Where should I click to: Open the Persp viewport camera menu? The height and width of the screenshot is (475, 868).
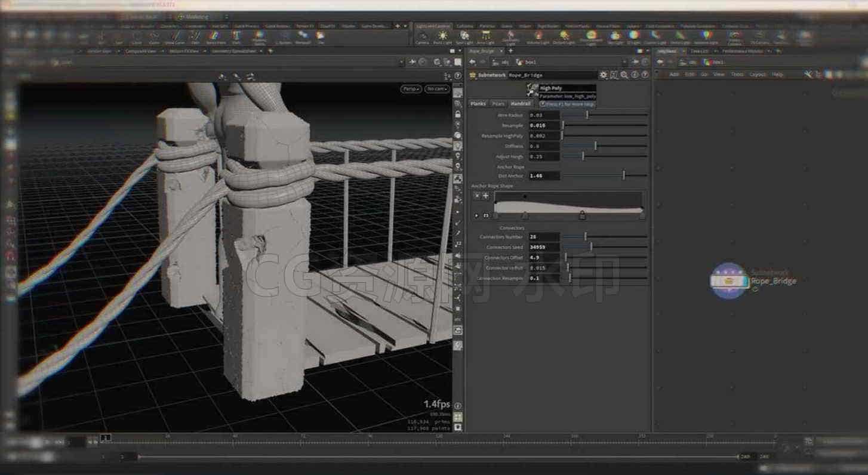click(411, 89)
